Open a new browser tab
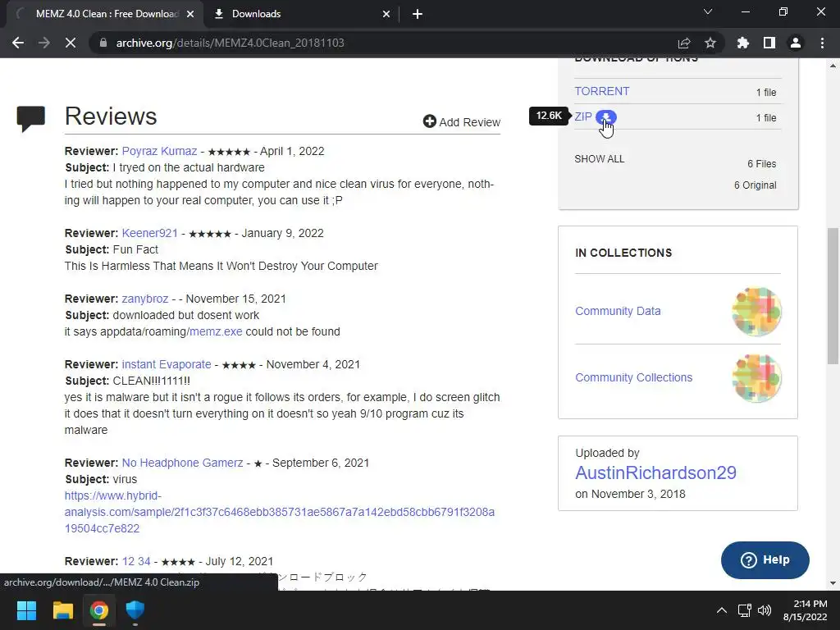This screenshot has height=630, width=840. click(x=418, y=14)
